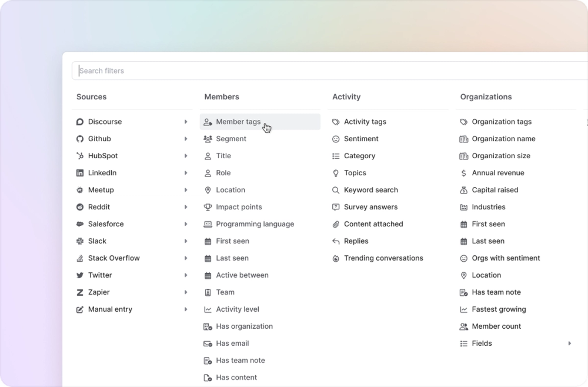588x387 pixels.
Task: Select the Member tags filter
Action: pyautogui.click(x=260, y=122)
